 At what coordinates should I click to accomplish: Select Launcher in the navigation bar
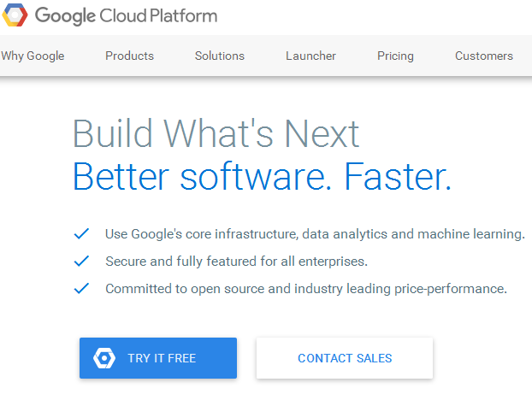click(310, 56)
